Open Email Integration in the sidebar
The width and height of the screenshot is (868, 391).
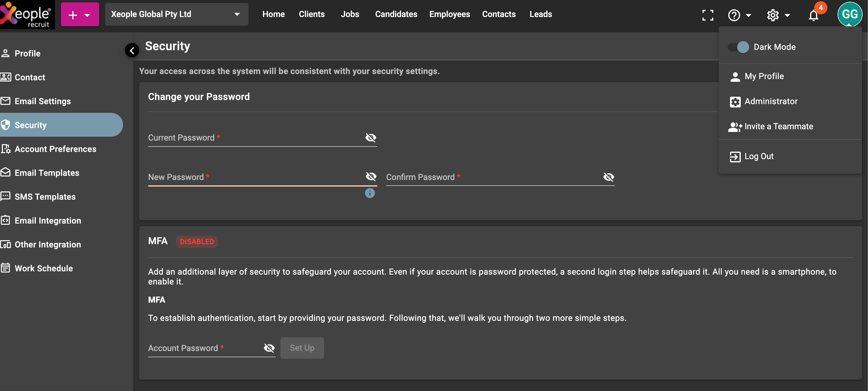tap(47, 221)
